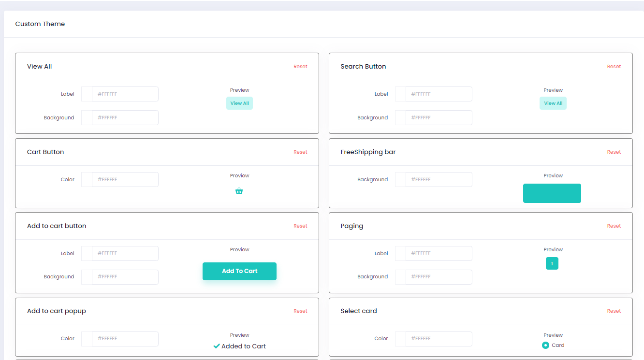Focus Paging Label hex input

point(439,254)
